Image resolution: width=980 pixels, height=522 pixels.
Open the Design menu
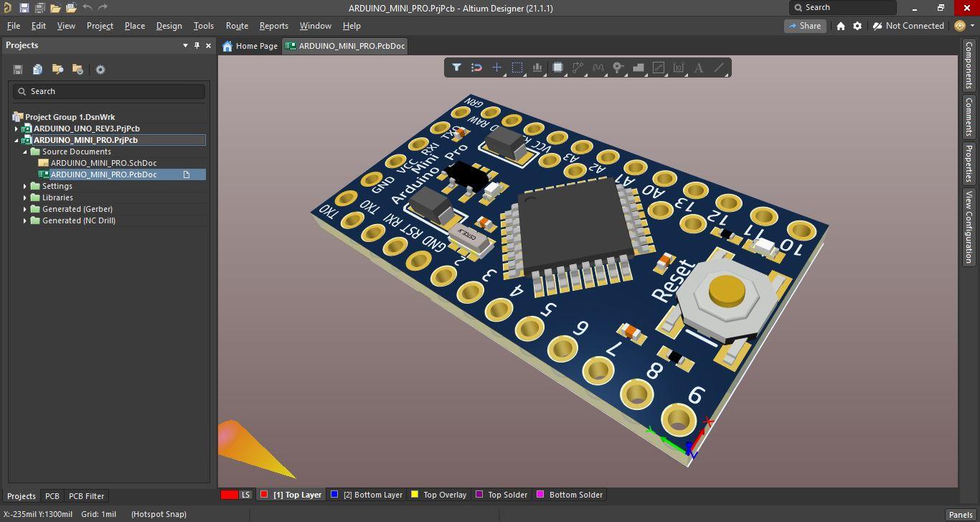pos(169,26)
